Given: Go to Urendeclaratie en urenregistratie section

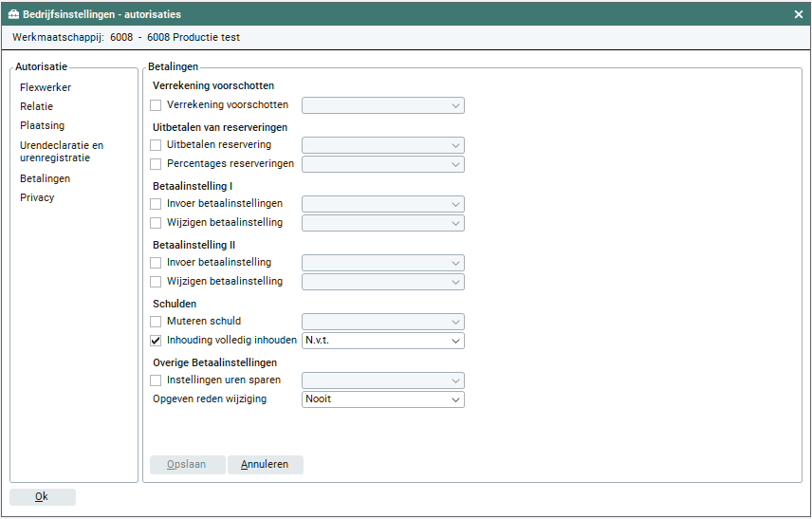Looking at the screenshot, I should click(x=62, y=152).
